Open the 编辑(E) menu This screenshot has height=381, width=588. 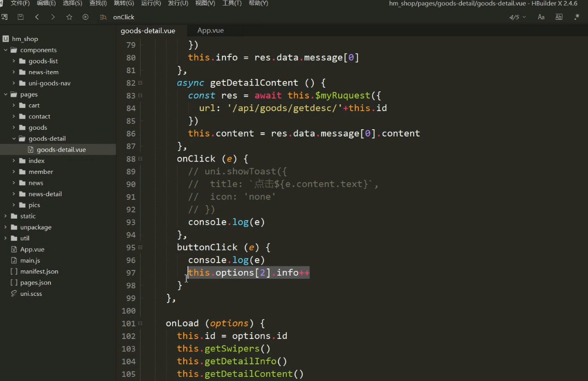[x=46, y=4]
